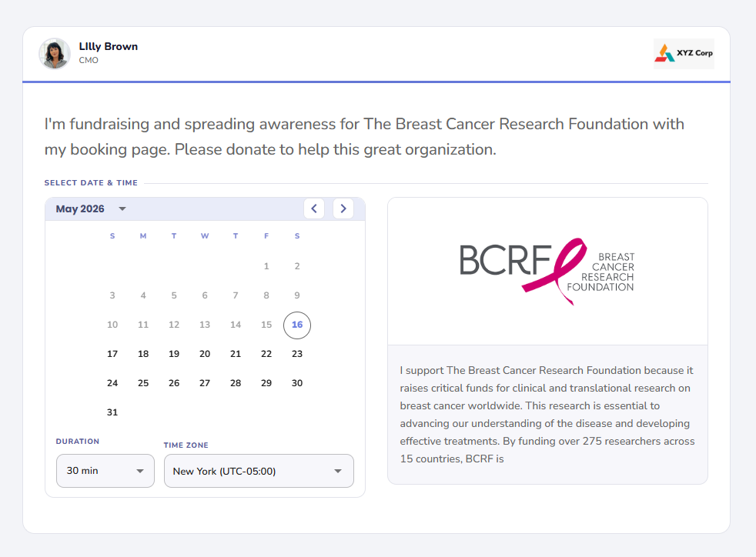This screenshot has height=557, width=756.
Task: Click the SELECT DATE & TIME heading
Action: pos(91,182)
